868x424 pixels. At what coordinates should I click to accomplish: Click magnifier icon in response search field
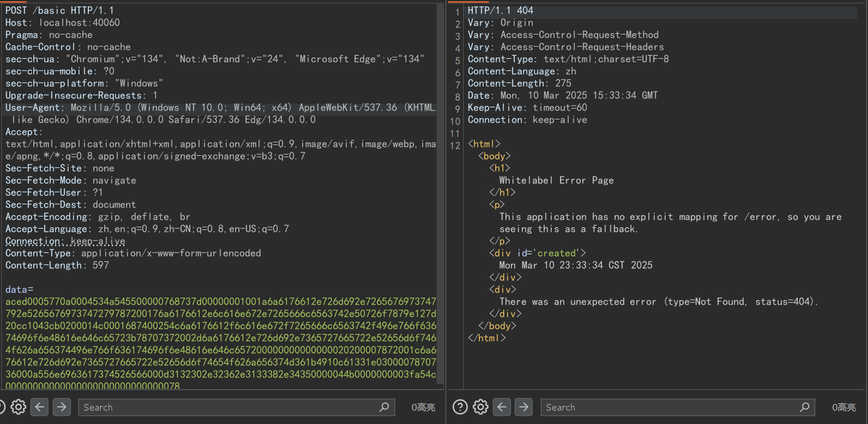pos(804,407)
